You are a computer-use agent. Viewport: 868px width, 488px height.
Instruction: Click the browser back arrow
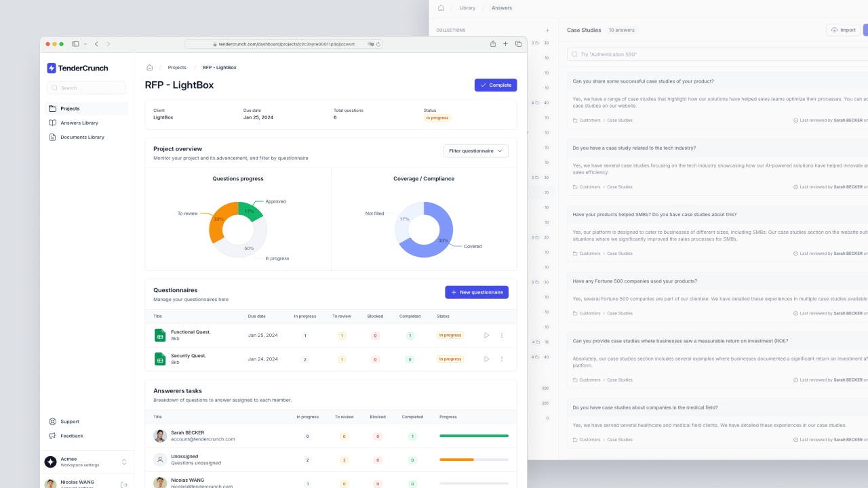click(x=96, y=43)
